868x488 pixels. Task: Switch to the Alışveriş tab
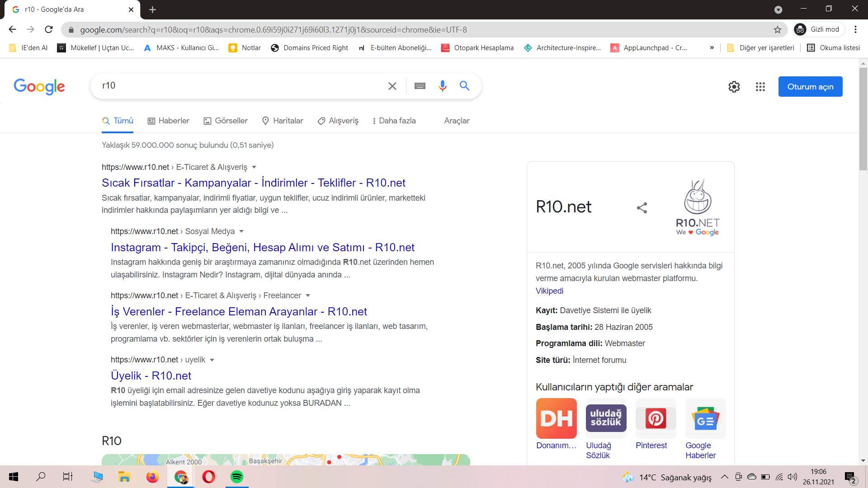338,121
